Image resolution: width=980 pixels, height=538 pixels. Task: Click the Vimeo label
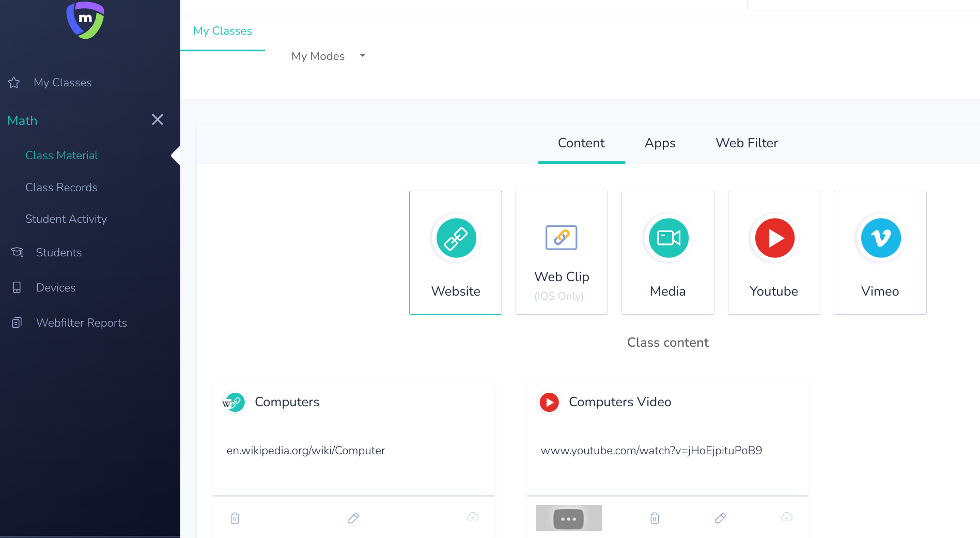tap(880, 291)
